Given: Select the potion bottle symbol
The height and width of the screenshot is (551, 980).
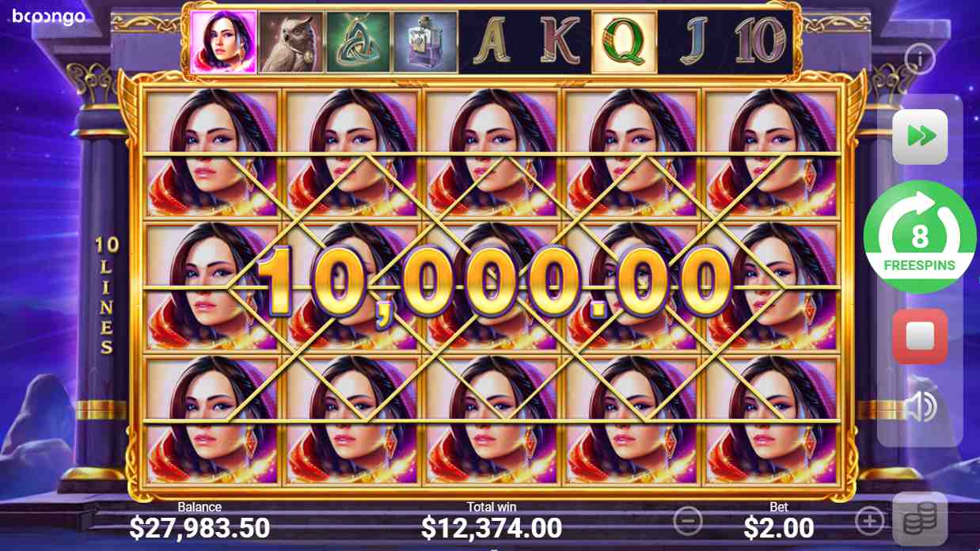Looking at the screenshot, I should 425,42.
